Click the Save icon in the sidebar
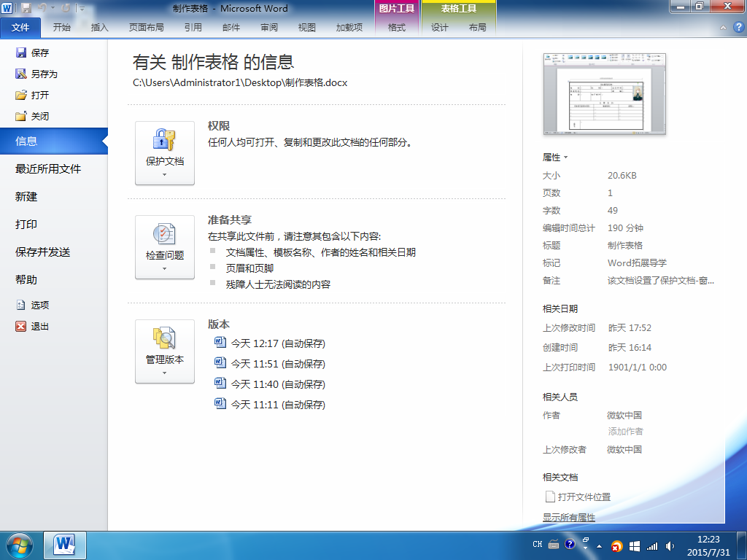747x560 pixels. pyautogui.click(x=21, y=52)
